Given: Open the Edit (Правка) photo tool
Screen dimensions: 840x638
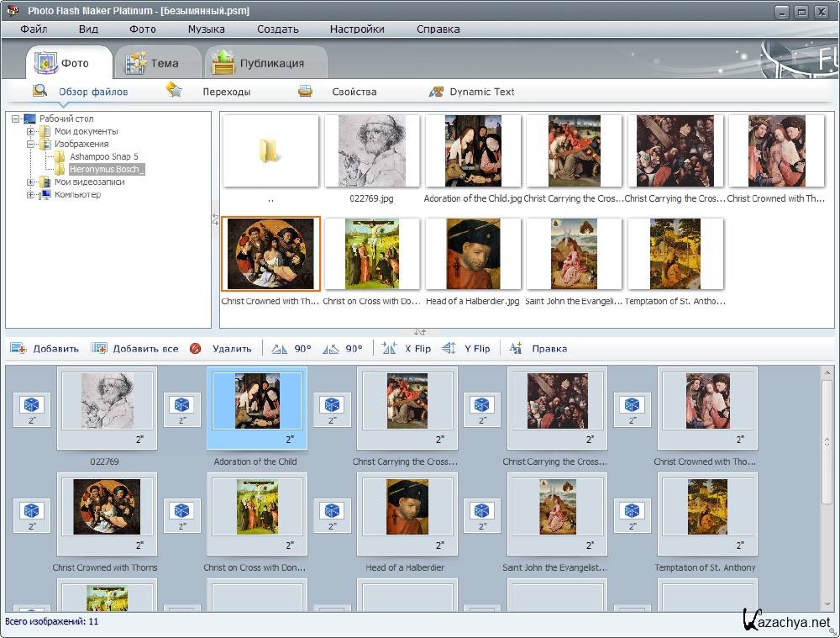Looking at the screenshot, I should pos(516,348).
